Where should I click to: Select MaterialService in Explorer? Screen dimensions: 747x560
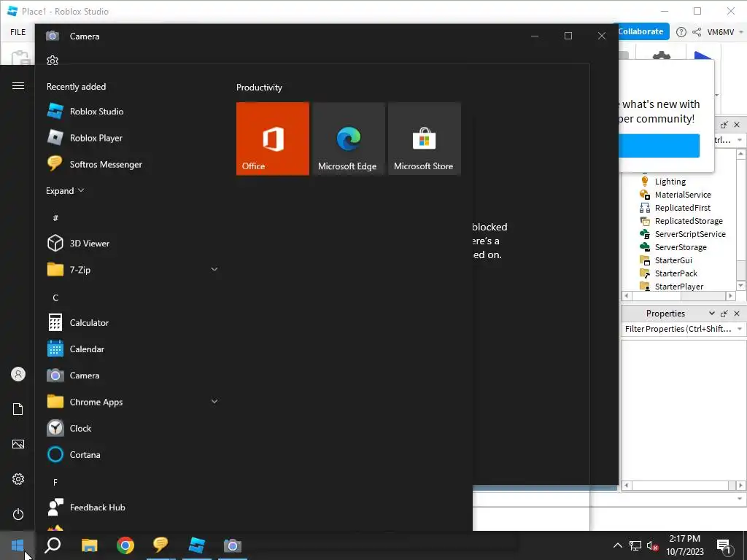pos(683,194)
